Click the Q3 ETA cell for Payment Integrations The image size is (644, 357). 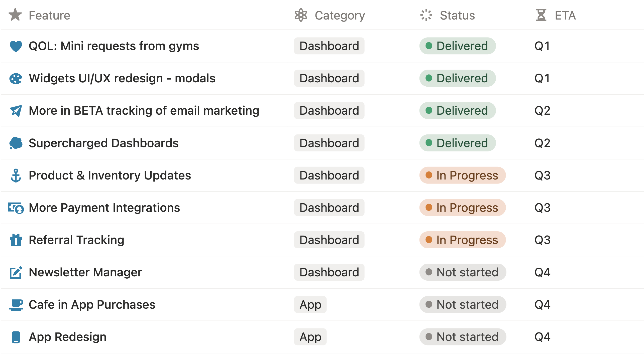click(543, 208)
